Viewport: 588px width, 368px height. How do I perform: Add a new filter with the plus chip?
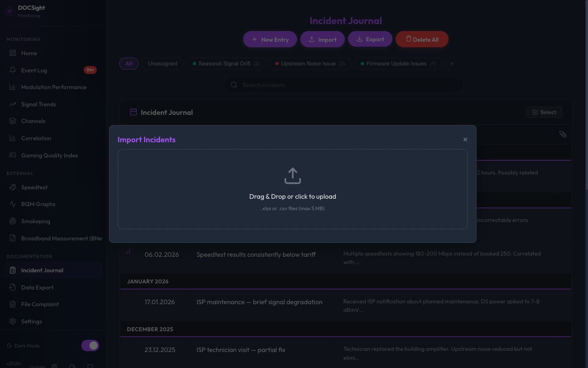click(x=452, y=63)
